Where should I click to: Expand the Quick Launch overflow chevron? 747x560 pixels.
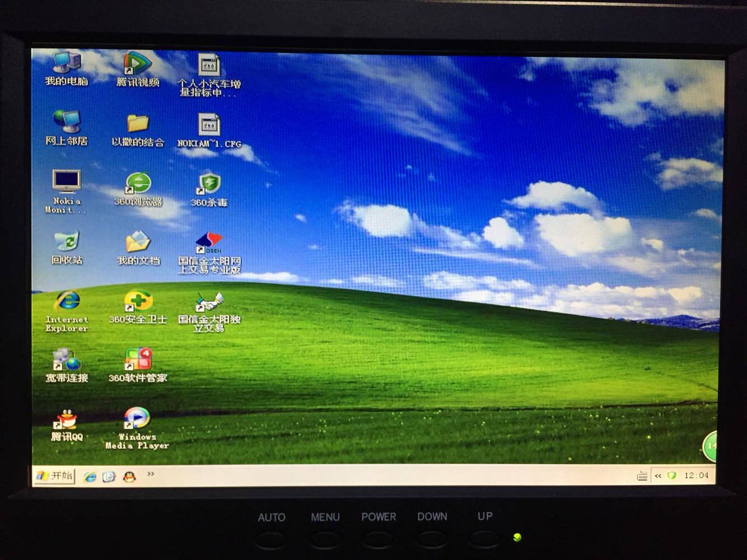pos(151,474)
